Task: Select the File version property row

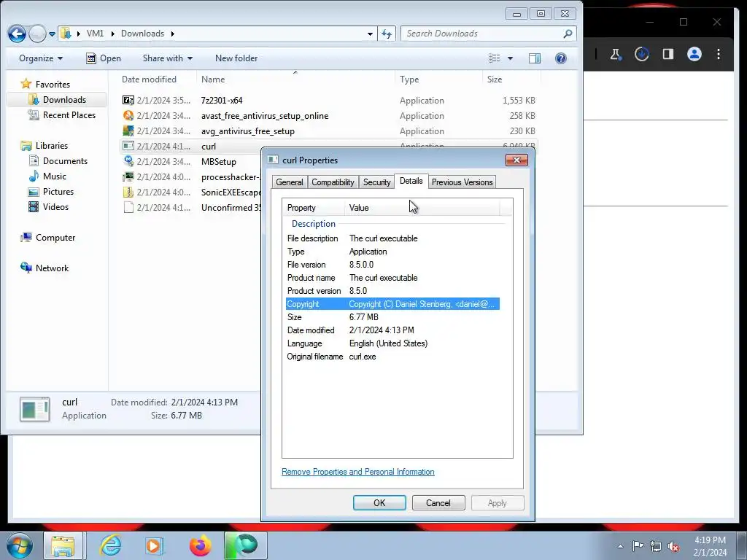Action: click(392, 264)
